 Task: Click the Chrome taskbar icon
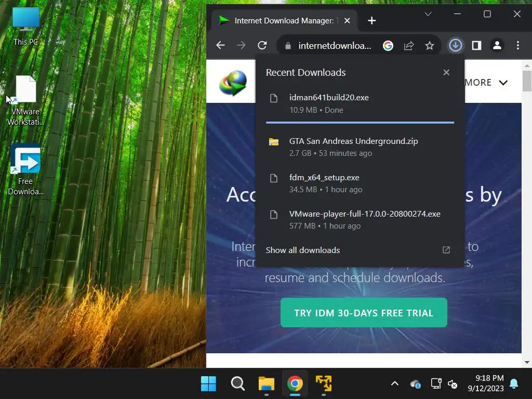click(x=295, y=384)
